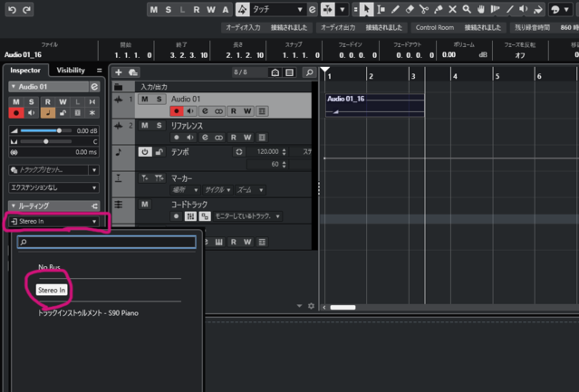Add a marker on the Marker track
Viewport: 579px width, 392px height.
(x=145, y=178)
